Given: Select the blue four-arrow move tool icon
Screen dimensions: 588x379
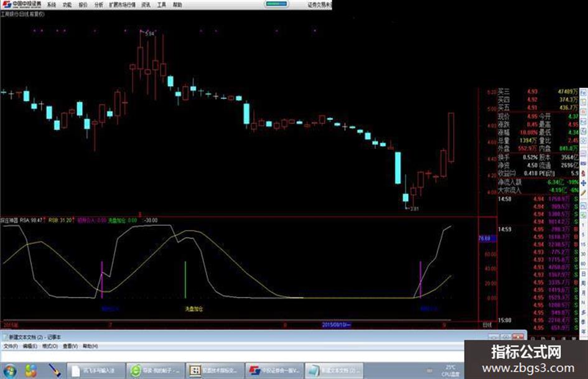Looking at the screenshot, I should (x=584, y=183).
